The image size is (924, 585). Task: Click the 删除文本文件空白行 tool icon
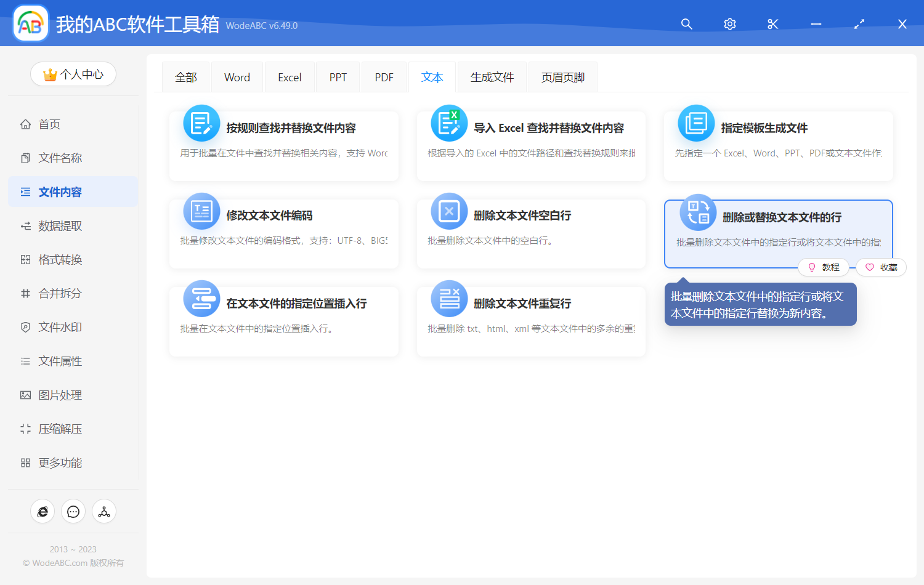449,211
